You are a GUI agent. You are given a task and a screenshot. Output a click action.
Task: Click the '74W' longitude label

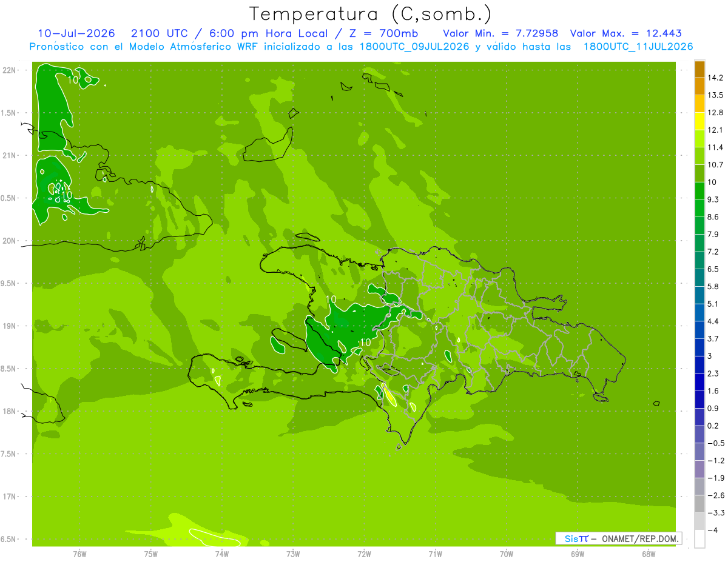click(222, 554)
